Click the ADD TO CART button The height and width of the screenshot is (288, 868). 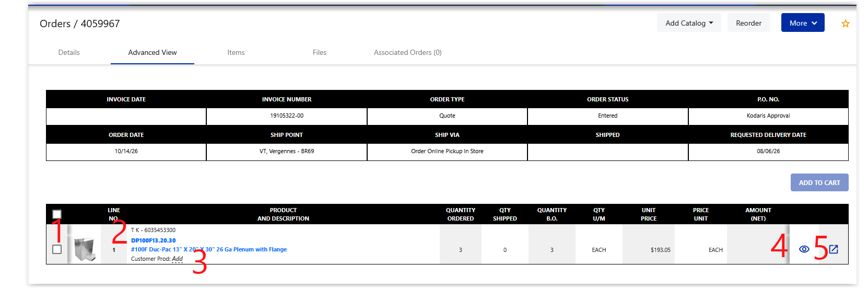coord(819,182)
